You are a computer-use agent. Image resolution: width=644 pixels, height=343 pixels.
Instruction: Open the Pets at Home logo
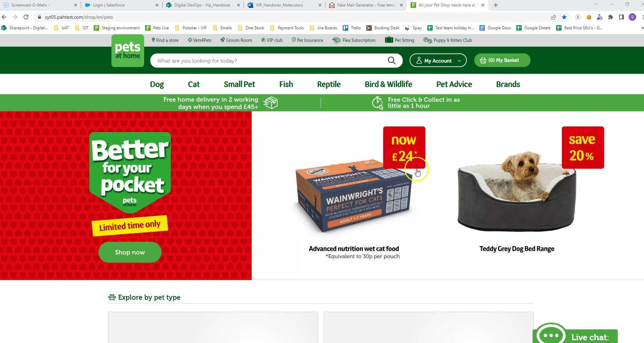point(128,51)
